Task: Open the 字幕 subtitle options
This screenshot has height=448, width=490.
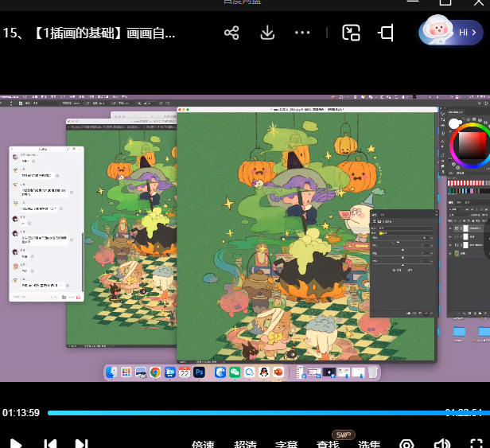Action: [286, 444]
